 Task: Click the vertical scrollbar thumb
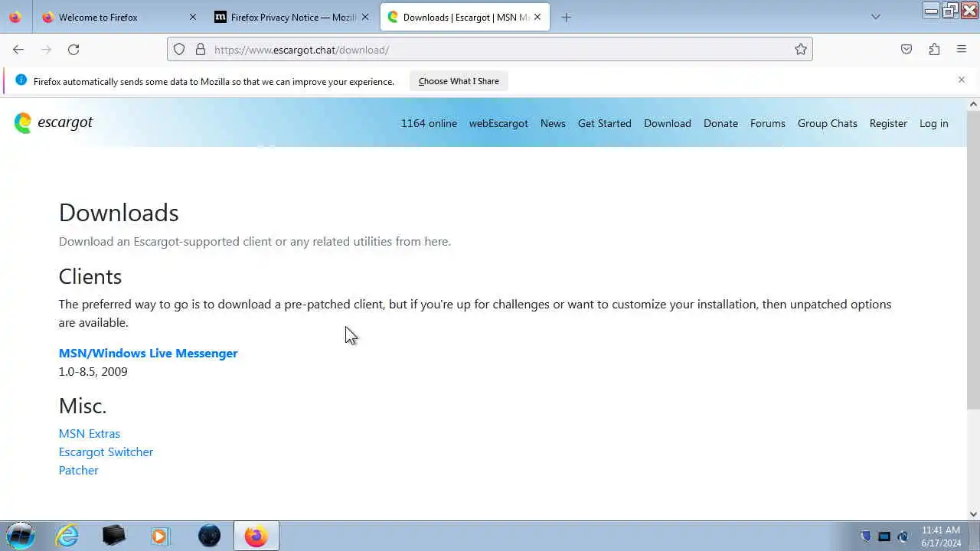pyautogui.click(x=973, y=260)
